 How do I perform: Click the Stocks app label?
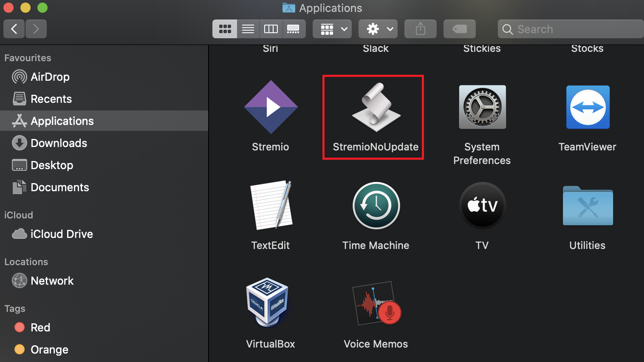(588, 48)
